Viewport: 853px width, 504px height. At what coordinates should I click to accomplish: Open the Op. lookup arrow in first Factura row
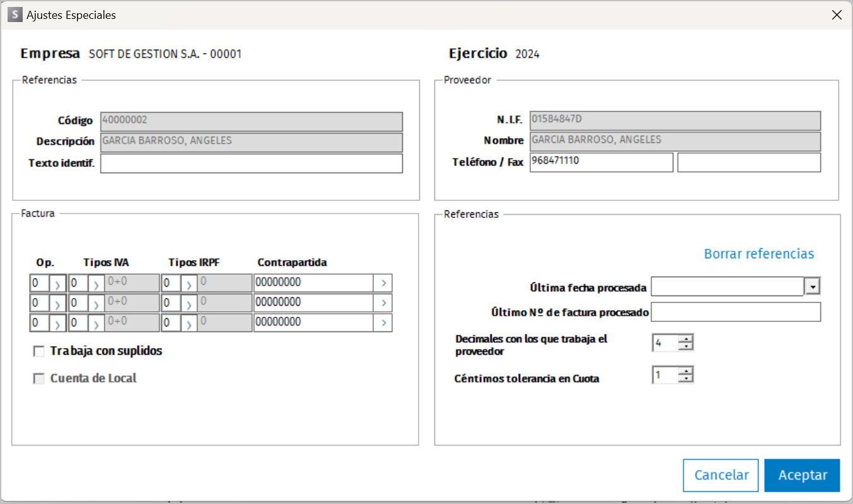coord(57,283)
